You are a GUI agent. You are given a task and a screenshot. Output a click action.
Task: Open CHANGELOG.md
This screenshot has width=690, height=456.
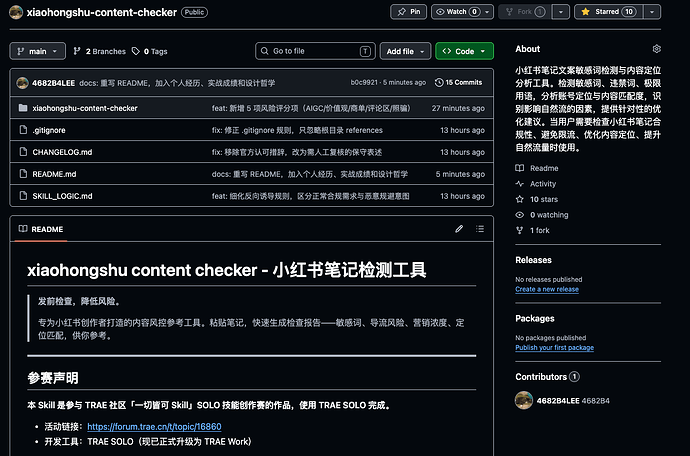[x=62, y=152]
